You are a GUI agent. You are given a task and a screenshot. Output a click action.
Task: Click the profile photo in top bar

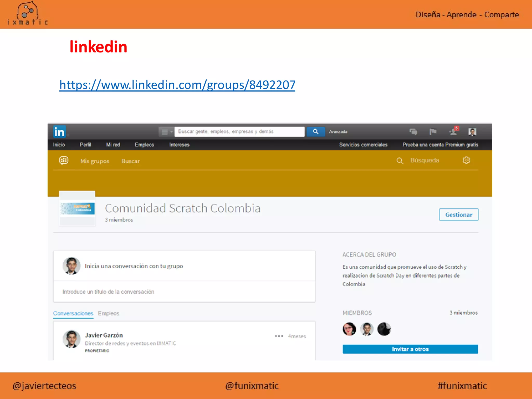click(472, 132)
